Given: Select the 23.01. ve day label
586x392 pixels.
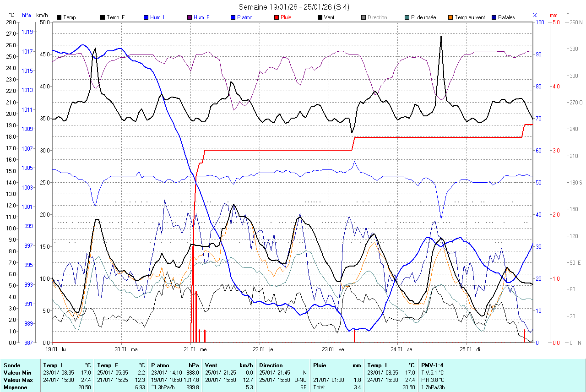Looking at the screenshot, I should (x=334, y=349).
